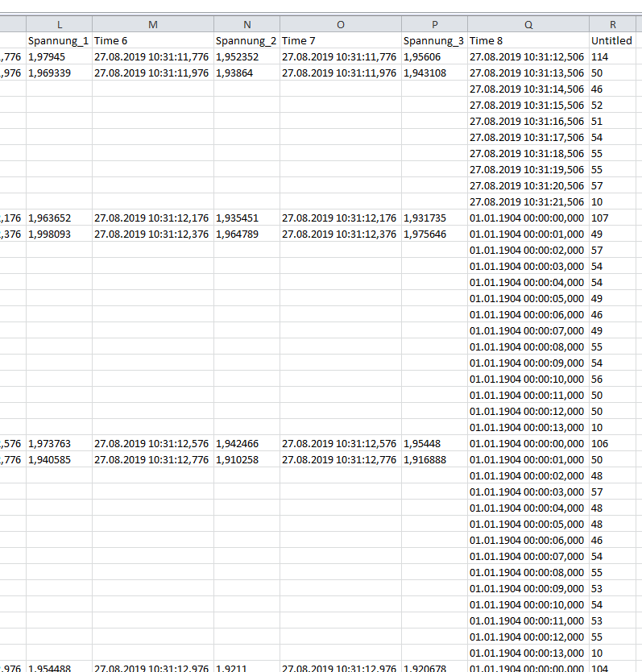Select cell with value 1,969339
The height and width of the screenshot is (672, 642).
(59, 73)
